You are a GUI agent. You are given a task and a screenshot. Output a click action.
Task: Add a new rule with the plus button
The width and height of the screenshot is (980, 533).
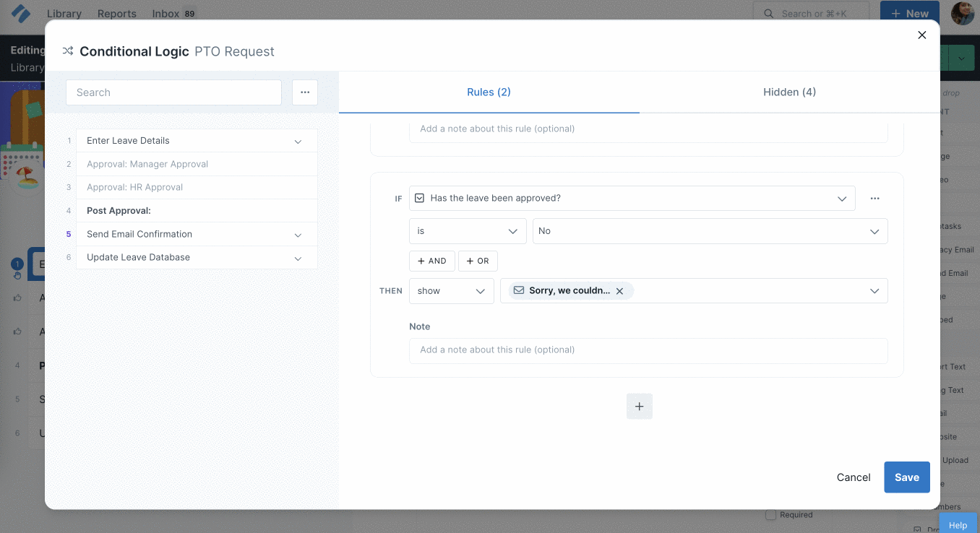coord(639,406)
